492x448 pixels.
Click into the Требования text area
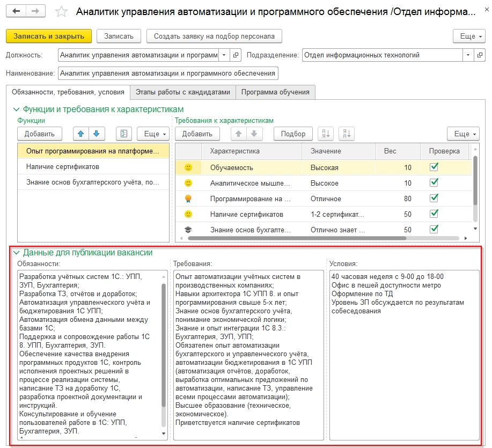pyautogui.click(x=248, y=355)
